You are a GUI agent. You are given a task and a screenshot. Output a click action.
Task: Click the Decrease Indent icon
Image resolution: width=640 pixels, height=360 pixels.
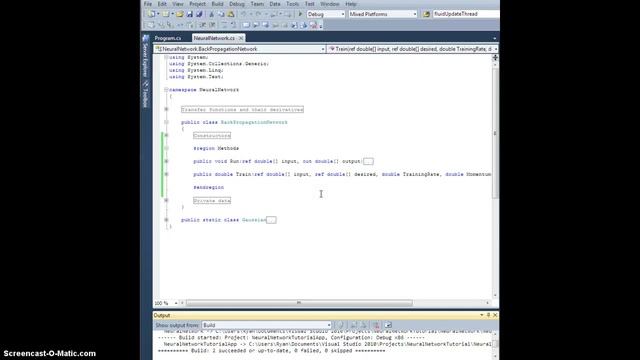point(203,25)
